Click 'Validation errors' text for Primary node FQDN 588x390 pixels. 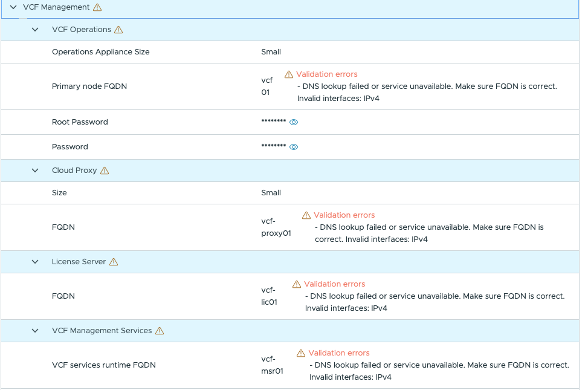click(x=326, y=74)
